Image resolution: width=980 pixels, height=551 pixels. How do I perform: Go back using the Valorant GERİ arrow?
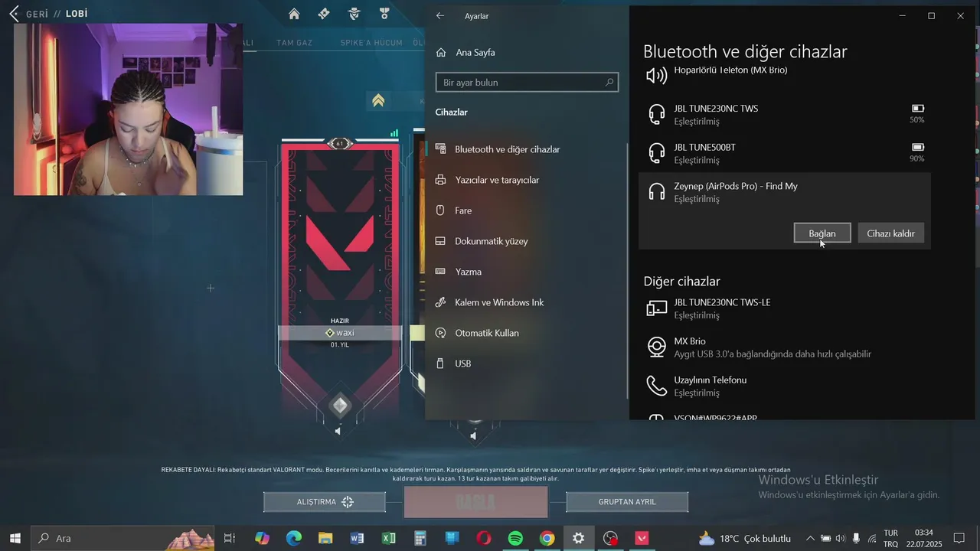click(14, 14)
